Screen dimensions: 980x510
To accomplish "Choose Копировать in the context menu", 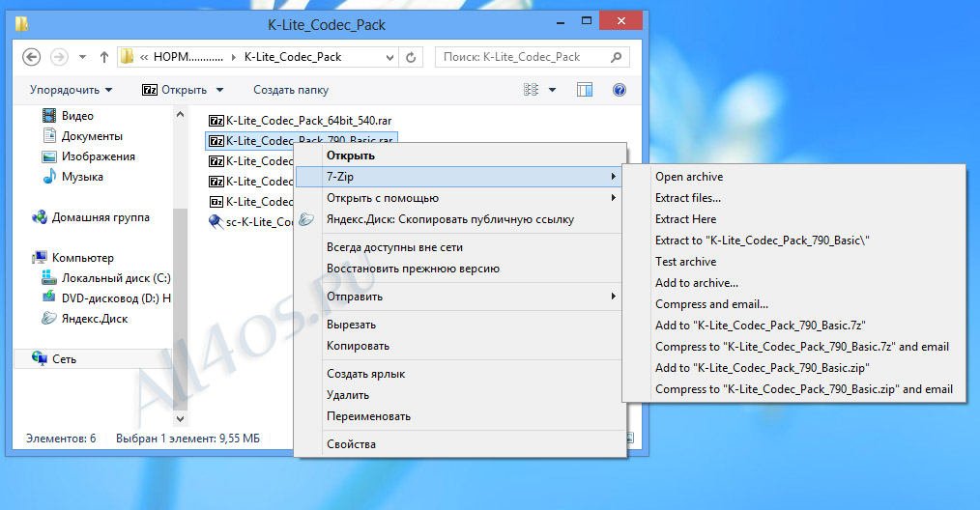I will pyautogui.click(x=460, y=346).
